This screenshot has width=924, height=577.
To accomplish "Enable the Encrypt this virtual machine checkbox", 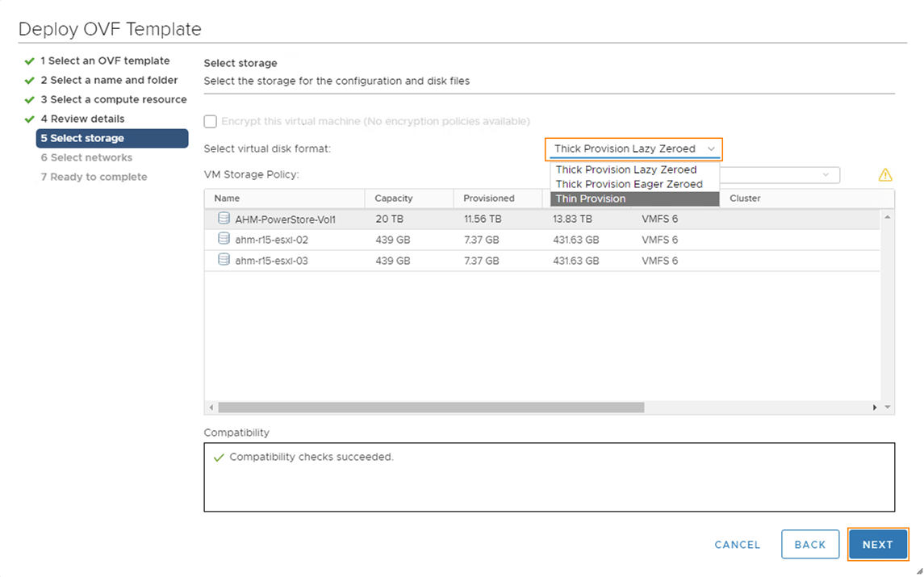I will coord(210,121).
